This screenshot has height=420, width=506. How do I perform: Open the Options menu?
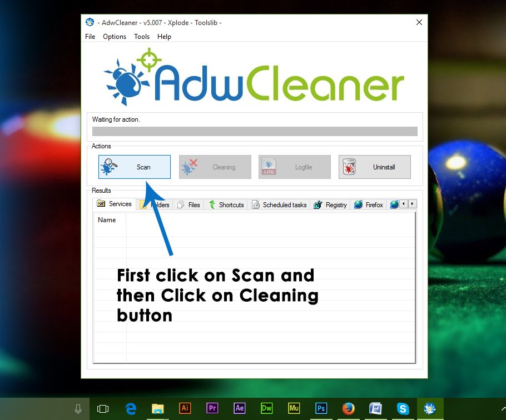pyautogui.click(x=115, y=37)
